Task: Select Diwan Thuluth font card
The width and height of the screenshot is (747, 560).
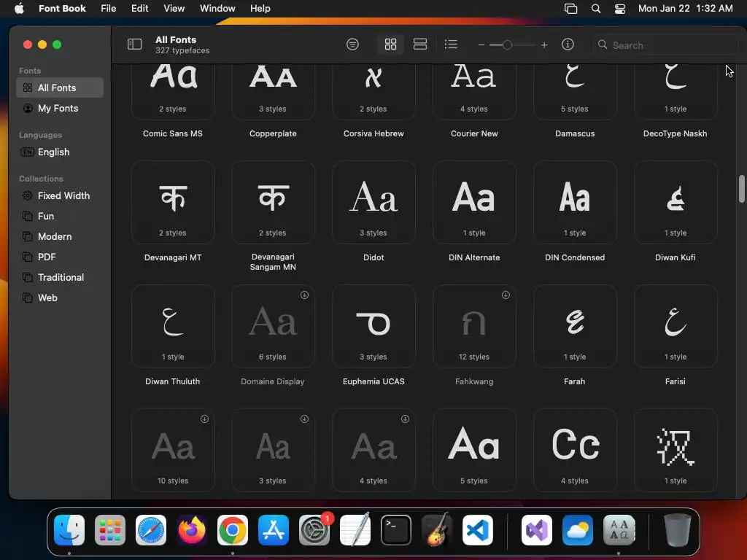Action: click(173, 326)
